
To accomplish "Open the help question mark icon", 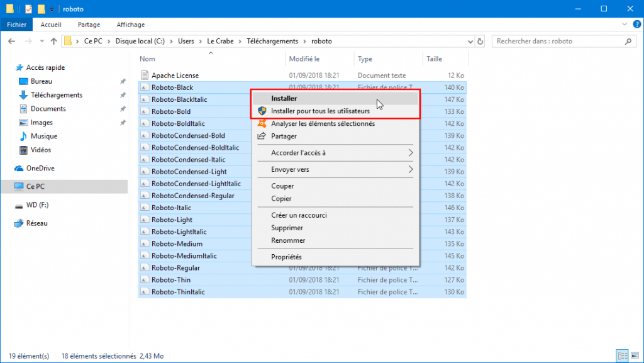I will tap(637, 25).
